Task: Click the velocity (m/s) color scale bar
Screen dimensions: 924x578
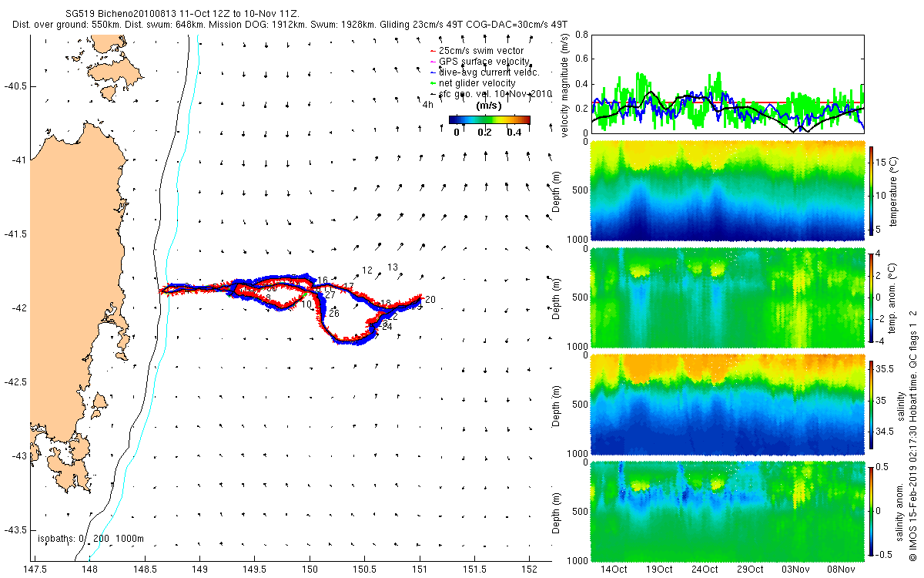Action: [490, 119]
